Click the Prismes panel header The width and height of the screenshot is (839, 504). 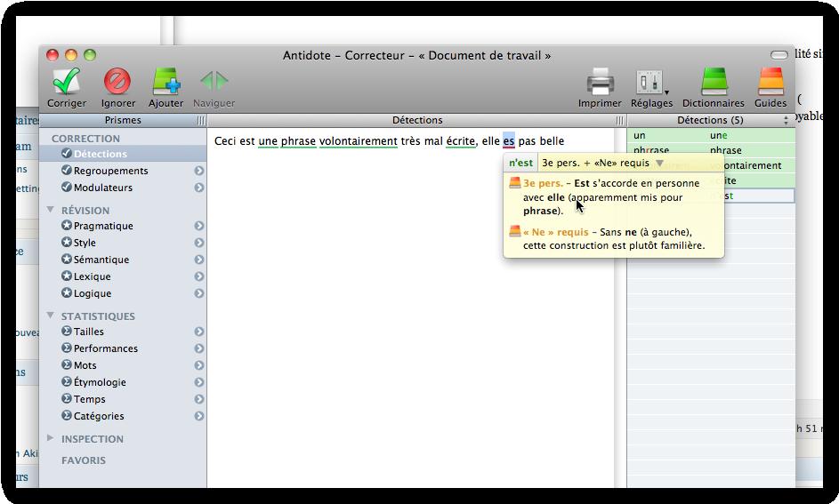click(123, 120)
